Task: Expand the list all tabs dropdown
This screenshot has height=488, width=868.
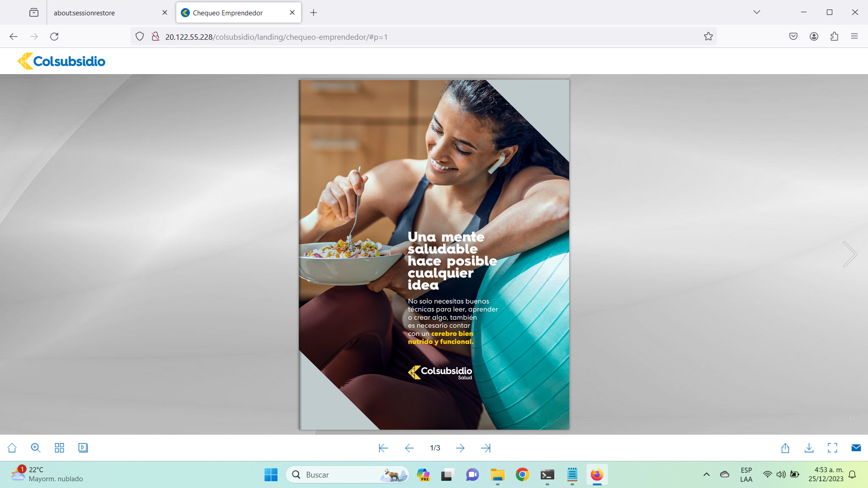Action: click(x=757, y=12)
